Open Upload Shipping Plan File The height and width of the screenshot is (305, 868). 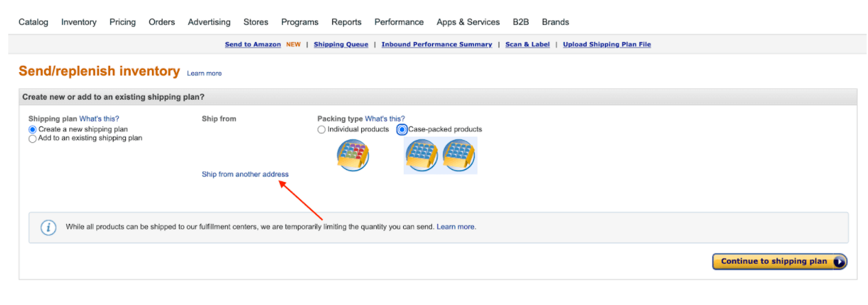[607, 45]
